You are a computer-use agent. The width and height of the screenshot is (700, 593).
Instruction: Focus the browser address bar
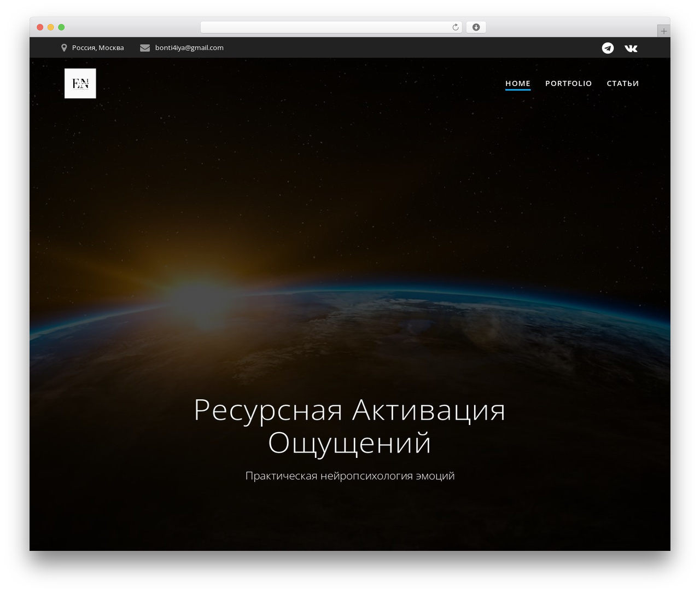point(331,27)
